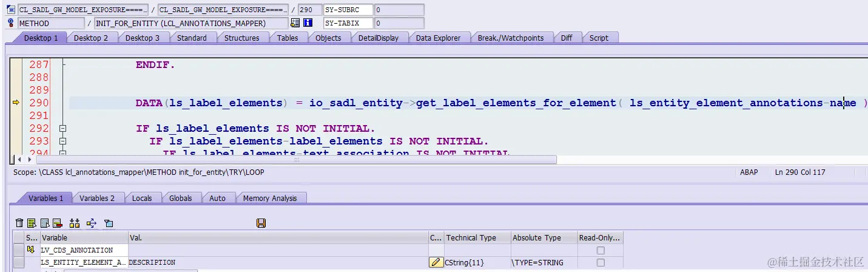Click the yellow arrow breakpoint marker at line 290
868x272 pixels.
tap(16, 103)
